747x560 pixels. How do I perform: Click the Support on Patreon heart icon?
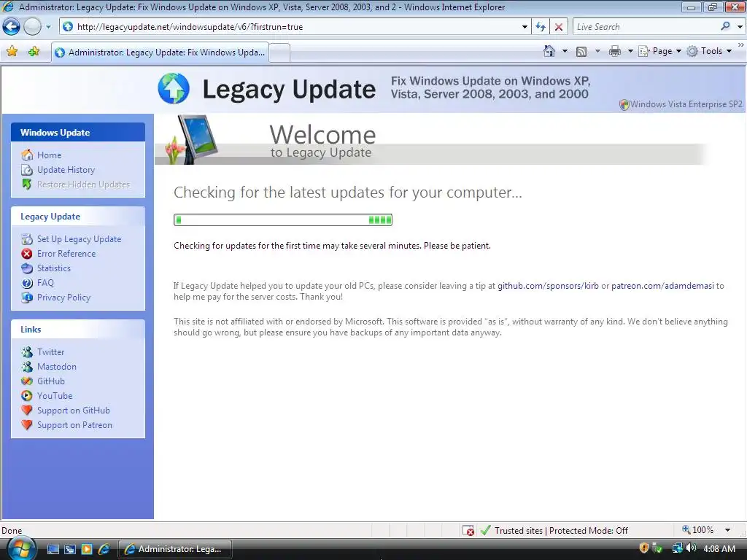click(x=27, y=425)
